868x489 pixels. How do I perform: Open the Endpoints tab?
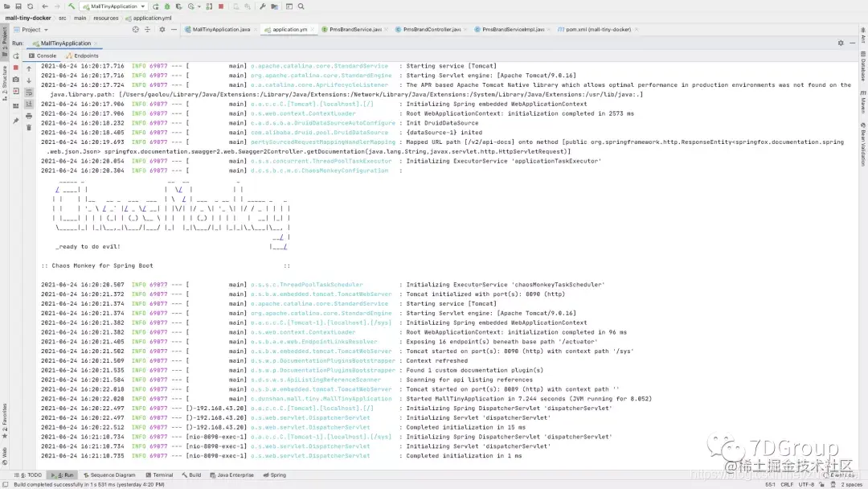click(x=82, y=56)
